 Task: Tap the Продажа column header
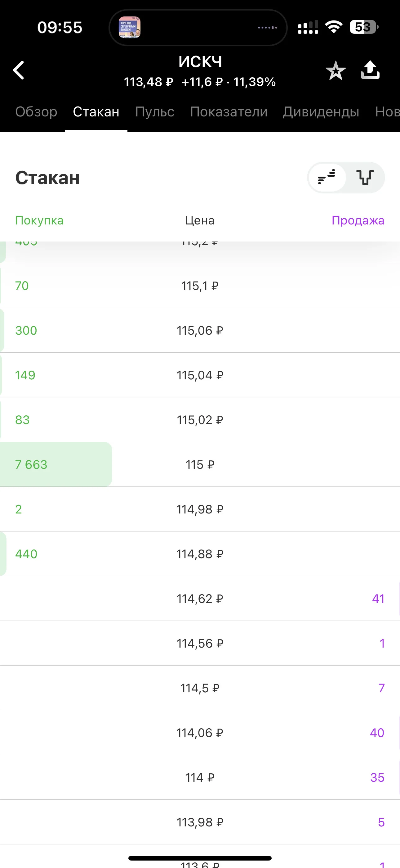[x=358, y=220]
